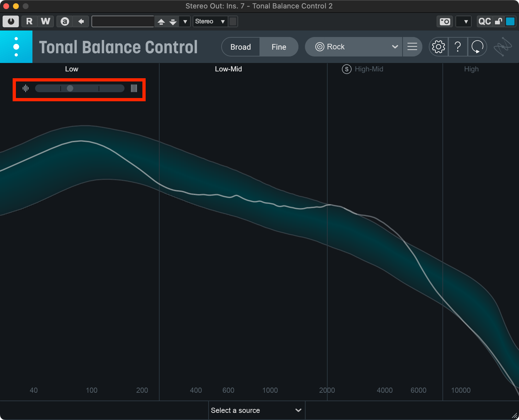Toggle the plugin power bypass button
519x420 pixels.
pyautogui.click(x=11, y=22)
